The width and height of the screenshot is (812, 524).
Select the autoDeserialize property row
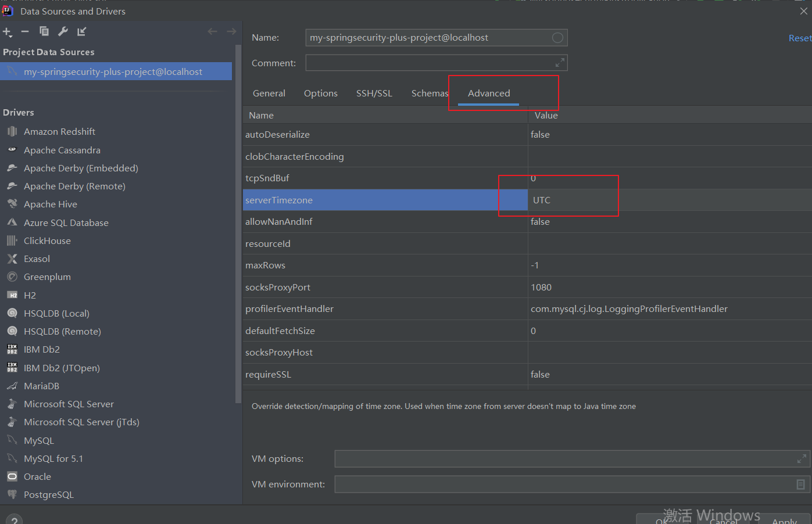tap(527, 135)
